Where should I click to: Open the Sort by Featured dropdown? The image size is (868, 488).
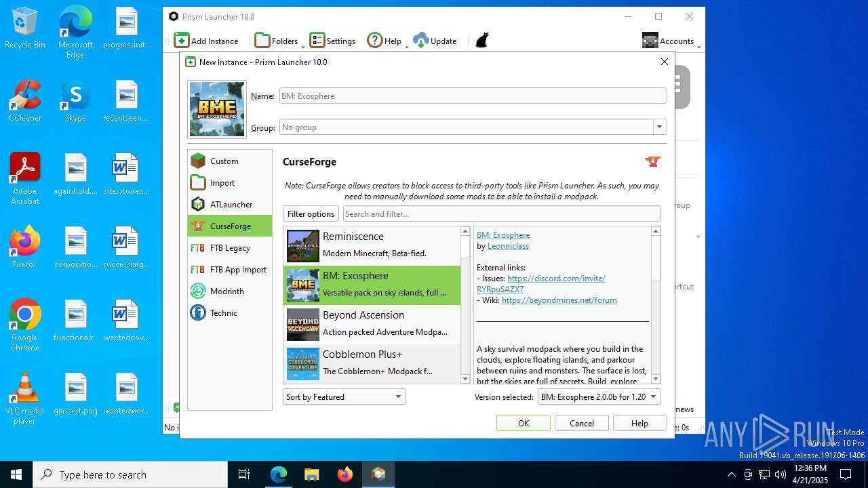[x=344, y=397]
